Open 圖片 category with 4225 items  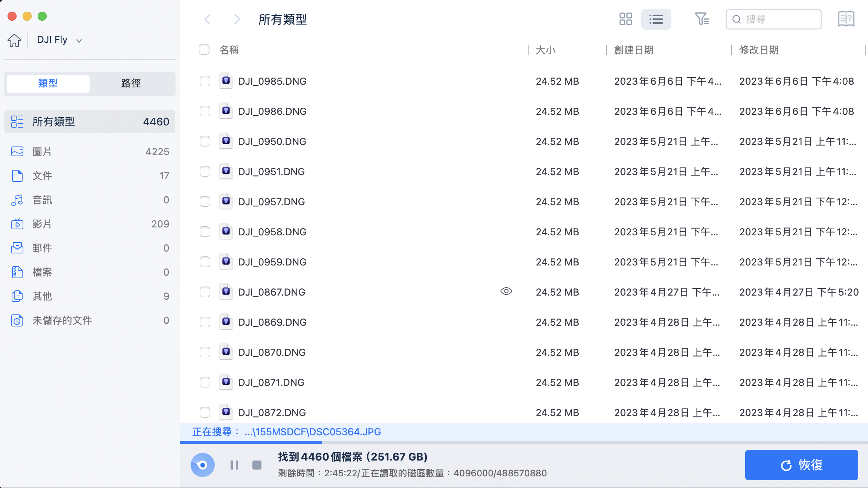pyautogui.click(x=90, y=152)
